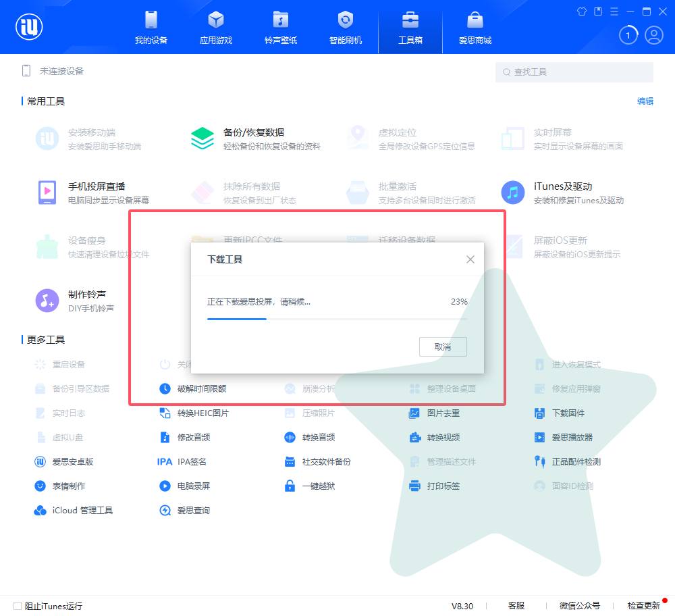Open 下载固件 tool
Screen dimensions: 675x616
tap(559, 413)
